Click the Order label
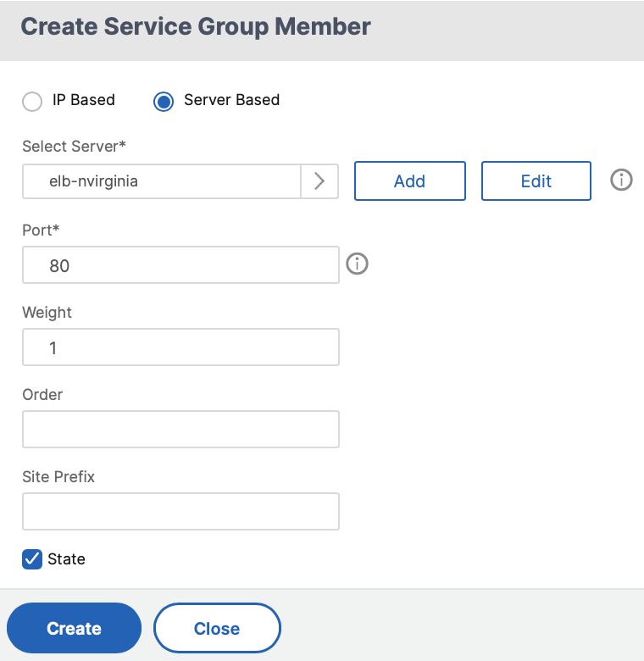 pos(42,395)
